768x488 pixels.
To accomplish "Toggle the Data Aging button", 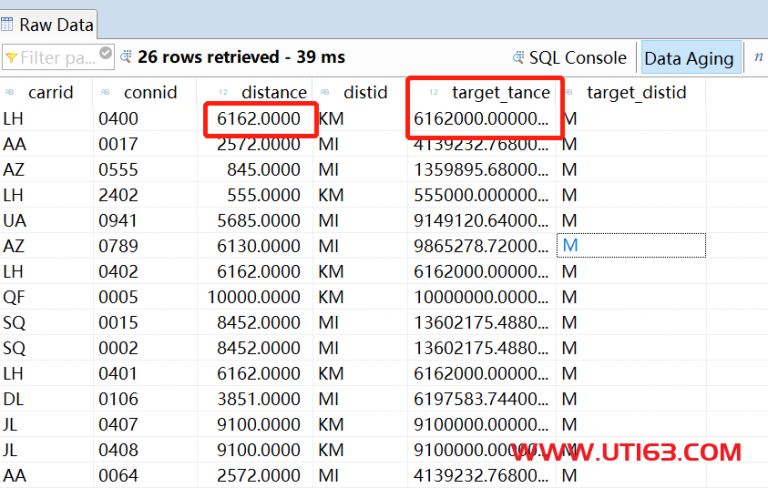I will tap(689, 58).
